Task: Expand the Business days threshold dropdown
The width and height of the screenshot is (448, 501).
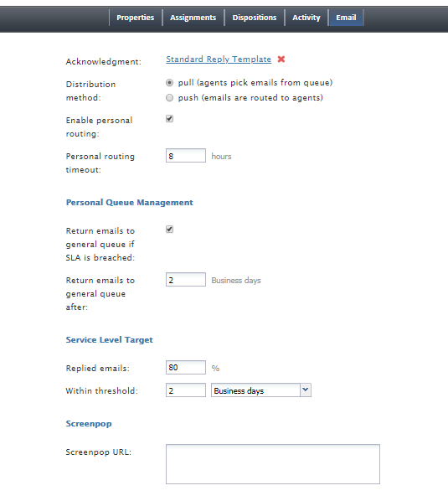Action: [261, 390]
